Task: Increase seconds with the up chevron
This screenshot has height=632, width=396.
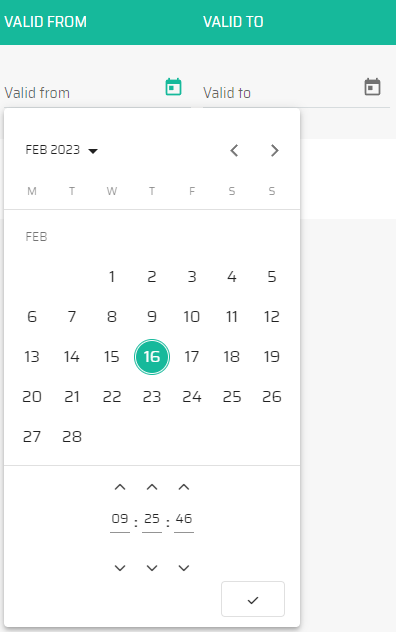Action: point(184,487)
